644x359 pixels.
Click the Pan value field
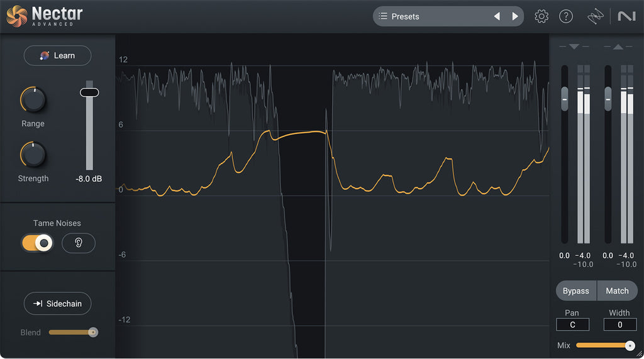[x=572, y=324]
